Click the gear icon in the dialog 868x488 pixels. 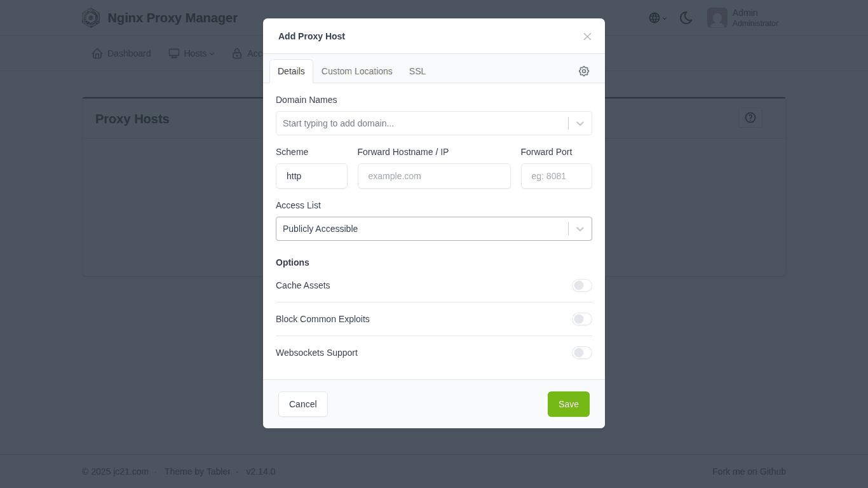click(x=584, y=71)
